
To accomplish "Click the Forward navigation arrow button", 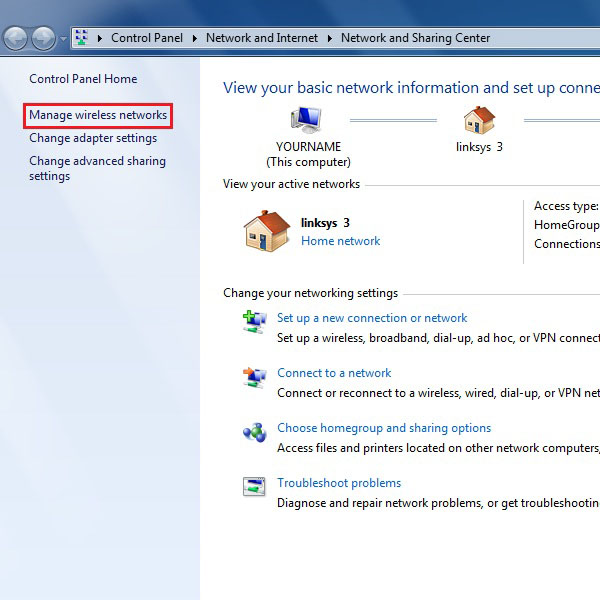I will (43, 38).
